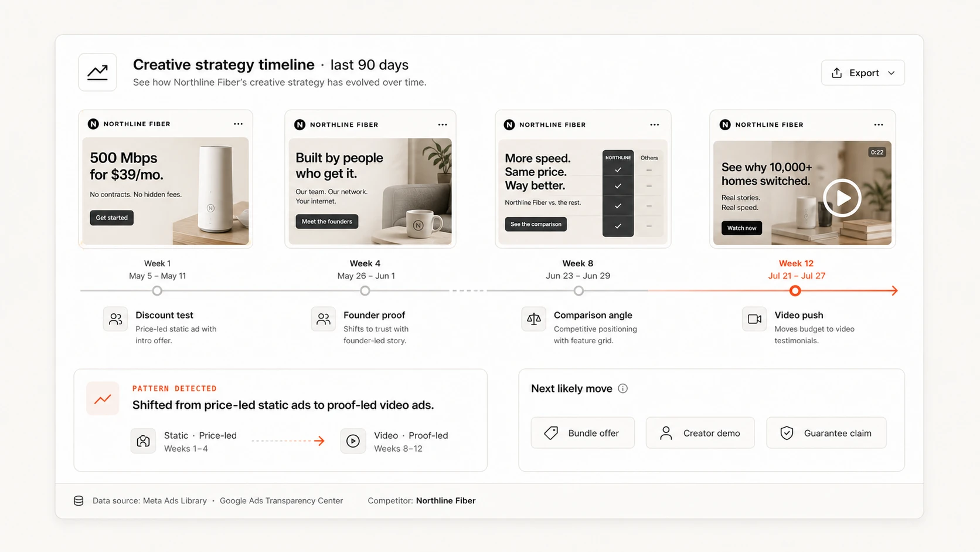Click the Northline logo on the Week 12 card
Viewport: 980px width, 552px height.
(725, 124)
